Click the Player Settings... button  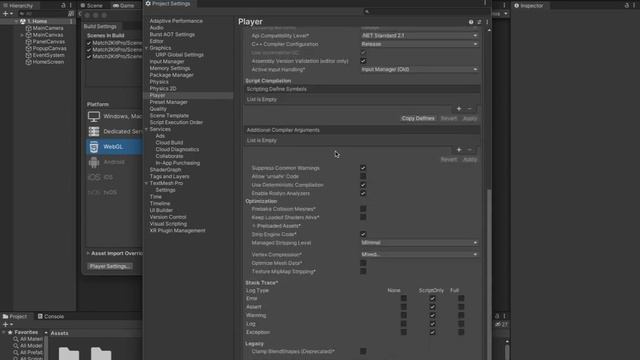click(110, 266)
